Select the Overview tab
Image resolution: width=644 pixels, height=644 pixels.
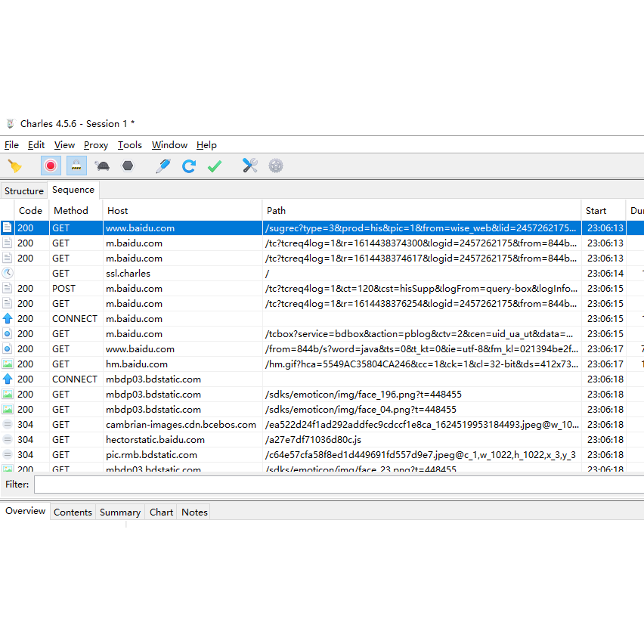pos(25,511)
